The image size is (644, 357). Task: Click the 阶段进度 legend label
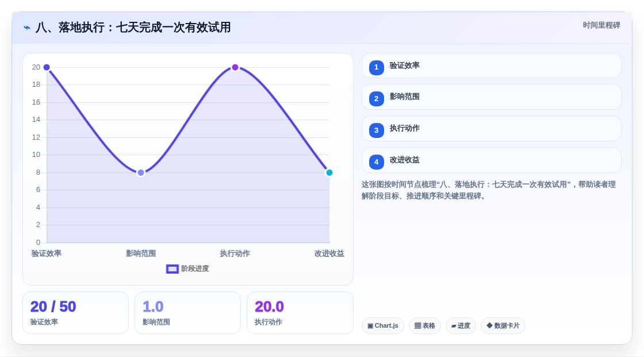click(x=195, y=268)
